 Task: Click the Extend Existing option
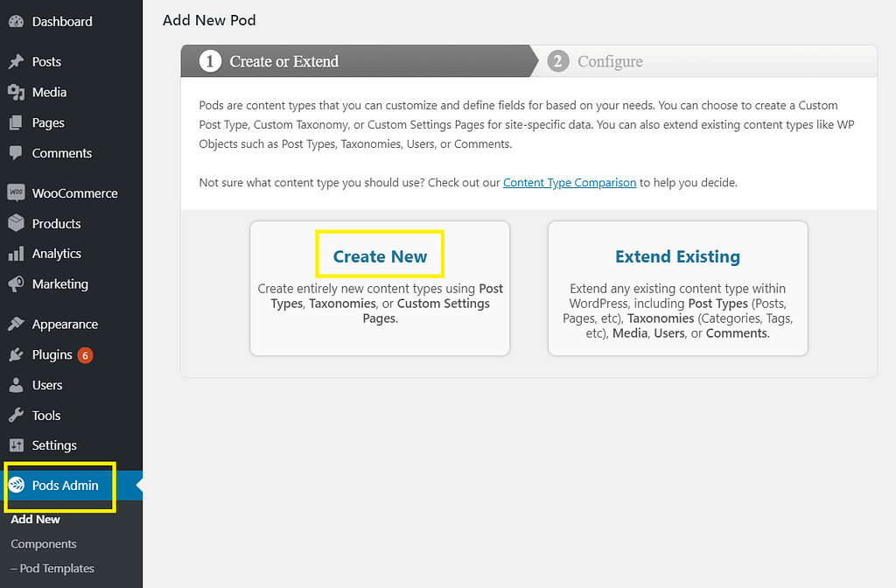(x=677, y=257)
